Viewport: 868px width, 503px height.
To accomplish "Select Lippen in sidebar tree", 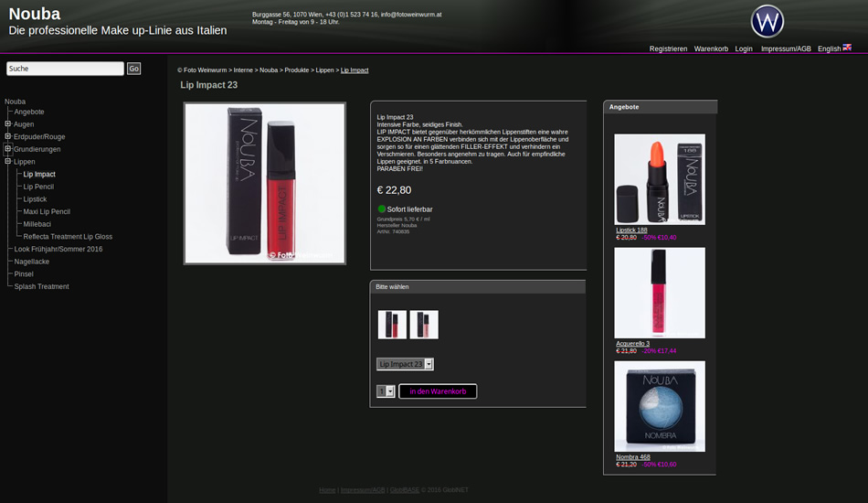I will coord(25,162).
